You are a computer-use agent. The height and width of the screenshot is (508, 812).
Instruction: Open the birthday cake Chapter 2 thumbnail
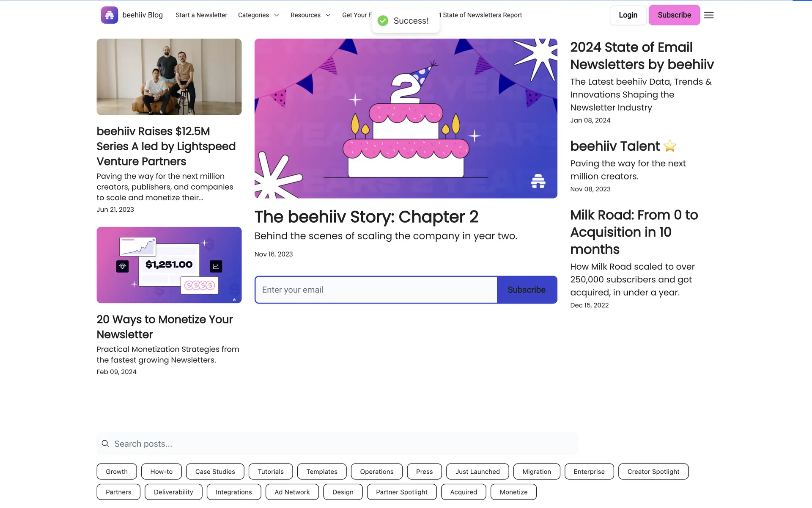point(406,119)
